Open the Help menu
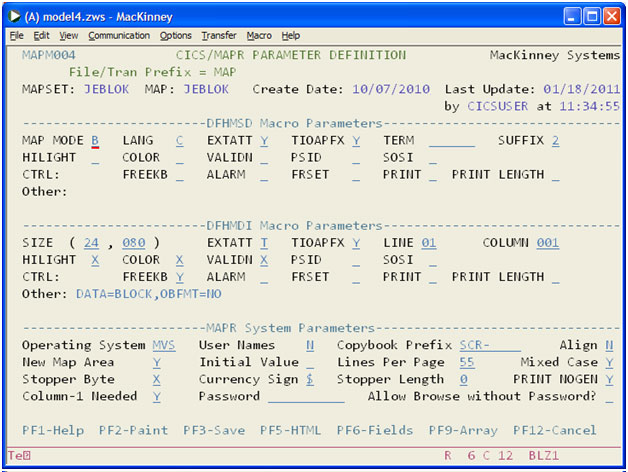Viewport: 628px width, 472px height. [290, 36]
